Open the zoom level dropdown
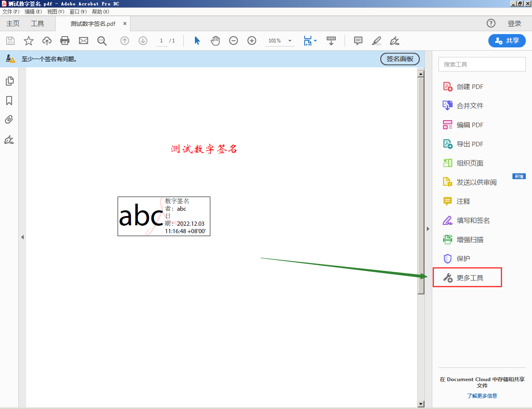Screen dimensions: 532x409 click(290, 41)
